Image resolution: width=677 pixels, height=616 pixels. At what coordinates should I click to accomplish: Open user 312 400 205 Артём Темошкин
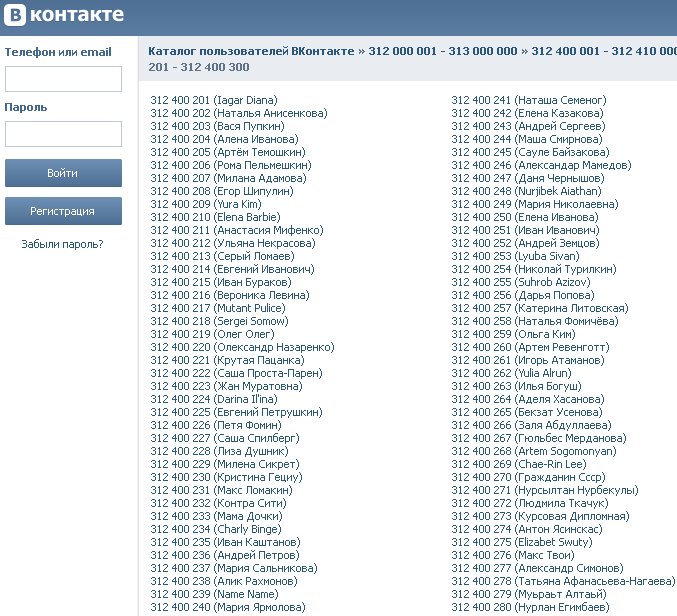[228, 152]
